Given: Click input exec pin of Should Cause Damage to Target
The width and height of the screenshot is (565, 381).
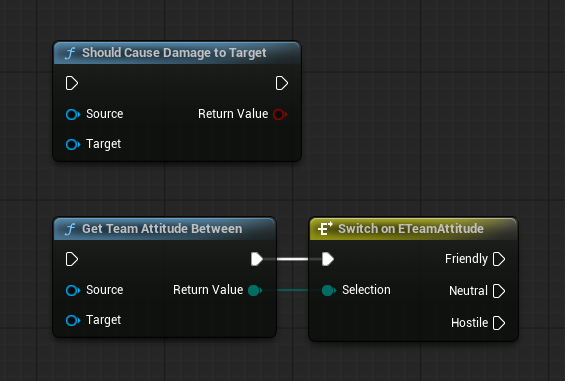Looking at the screenshot, I should click(x=72, y=83).
